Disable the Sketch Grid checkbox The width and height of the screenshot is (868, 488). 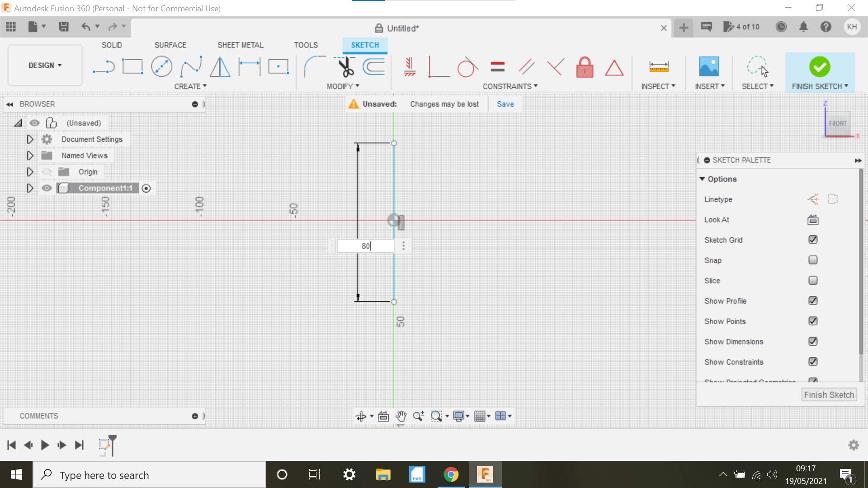tap(812, 239)
